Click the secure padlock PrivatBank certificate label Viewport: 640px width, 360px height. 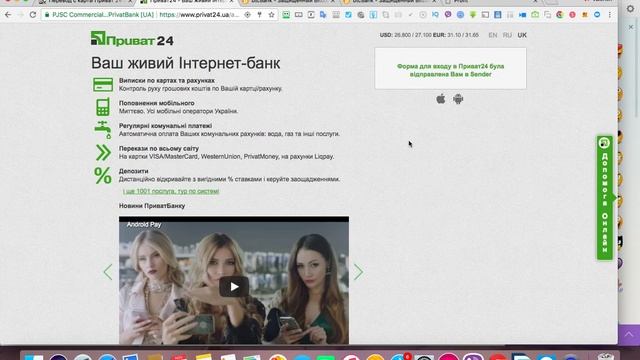(x=99, y=15)
